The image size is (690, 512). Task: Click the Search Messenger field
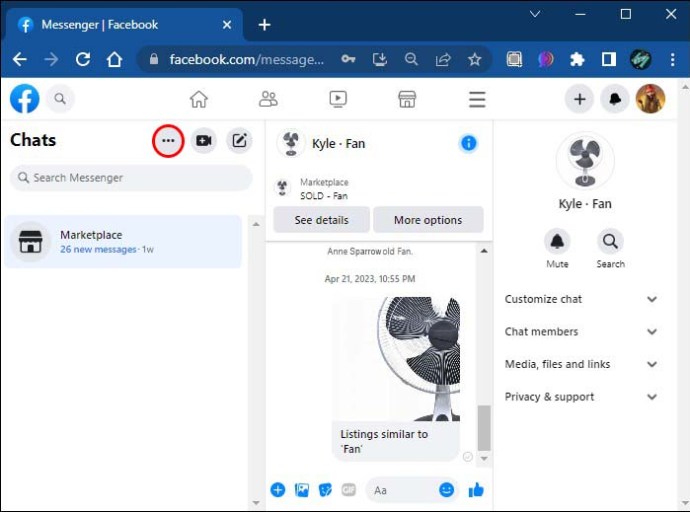132,178
